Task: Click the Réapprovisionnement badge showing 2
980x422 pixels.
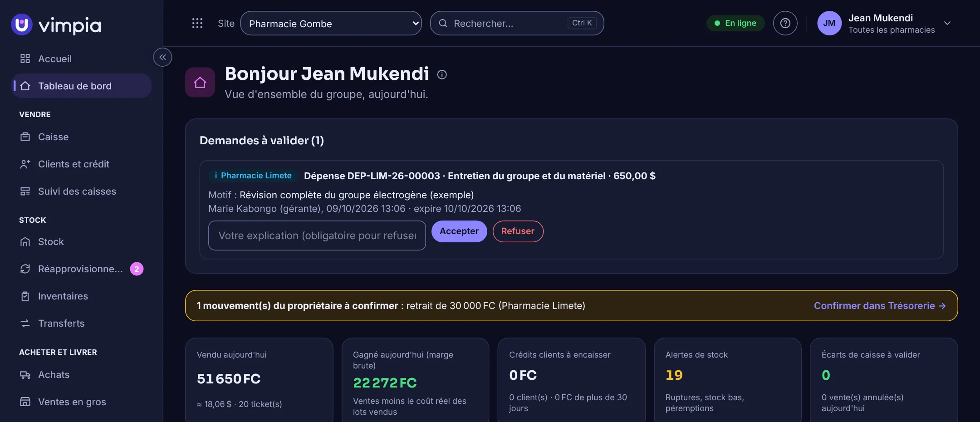Action: [137, 269]
